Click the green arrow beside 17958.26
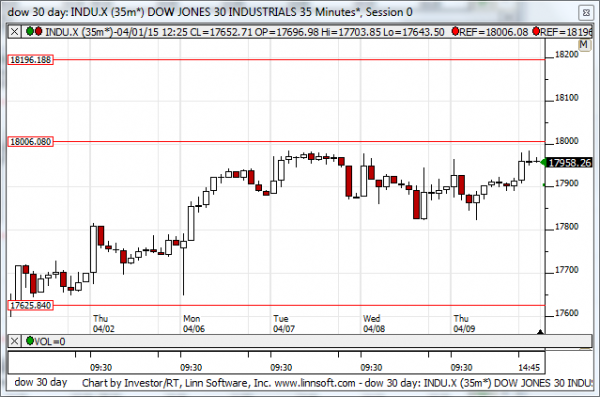Viewport: 600px width, 397px height. click(543, 163)
